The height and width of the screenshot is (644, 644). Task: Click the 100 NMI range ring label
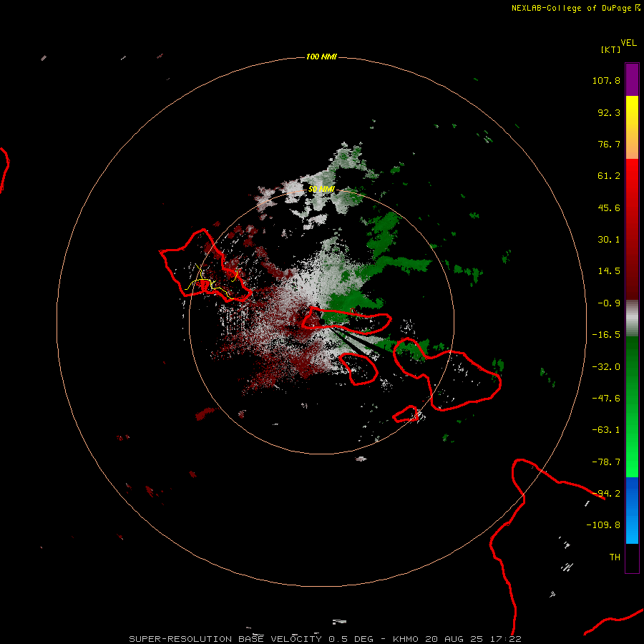[x=321, y=57]
